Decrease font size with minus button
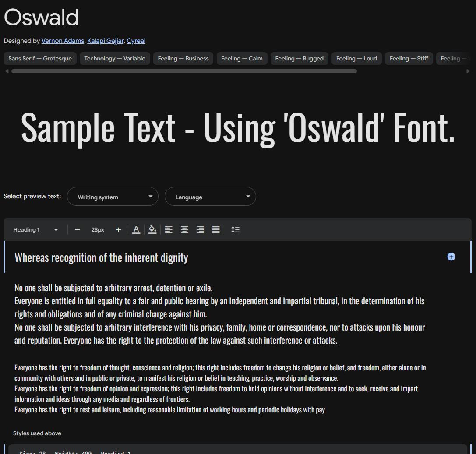 (78, 230)
